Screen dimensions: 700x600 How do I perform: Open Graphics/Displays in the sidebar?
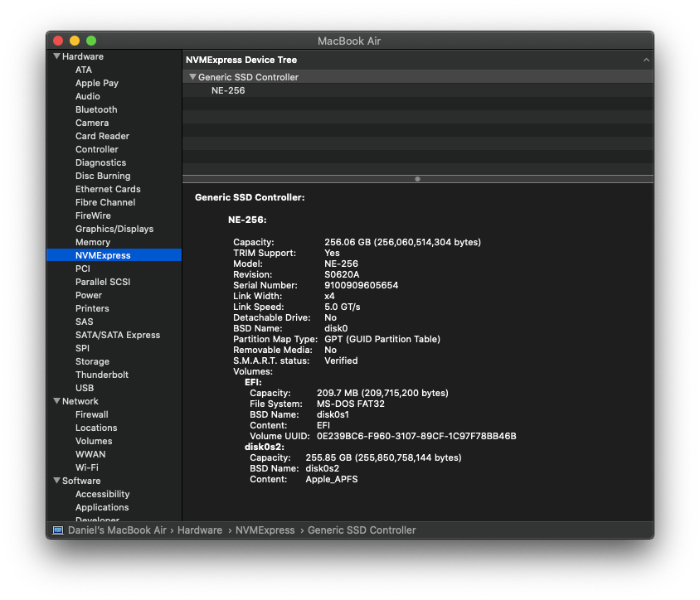pos(114,229)
